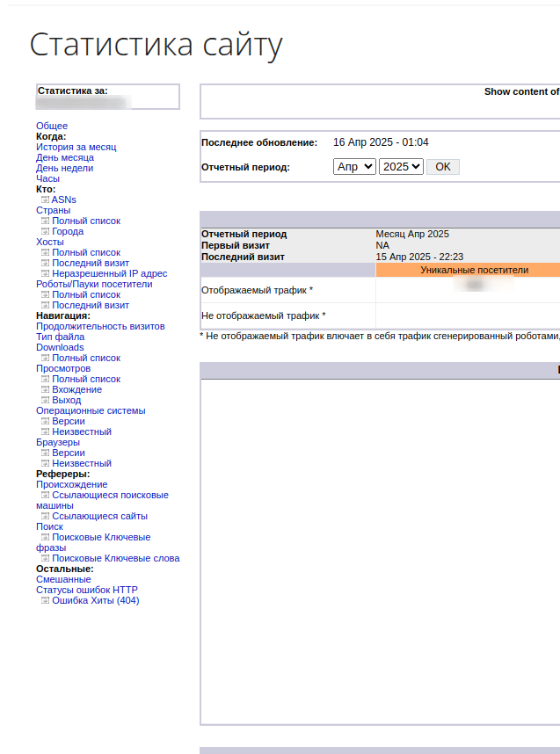Click the icon next to Выход
Screen dimensions: 560x754
pyautogui.click(x=45, y=400)
